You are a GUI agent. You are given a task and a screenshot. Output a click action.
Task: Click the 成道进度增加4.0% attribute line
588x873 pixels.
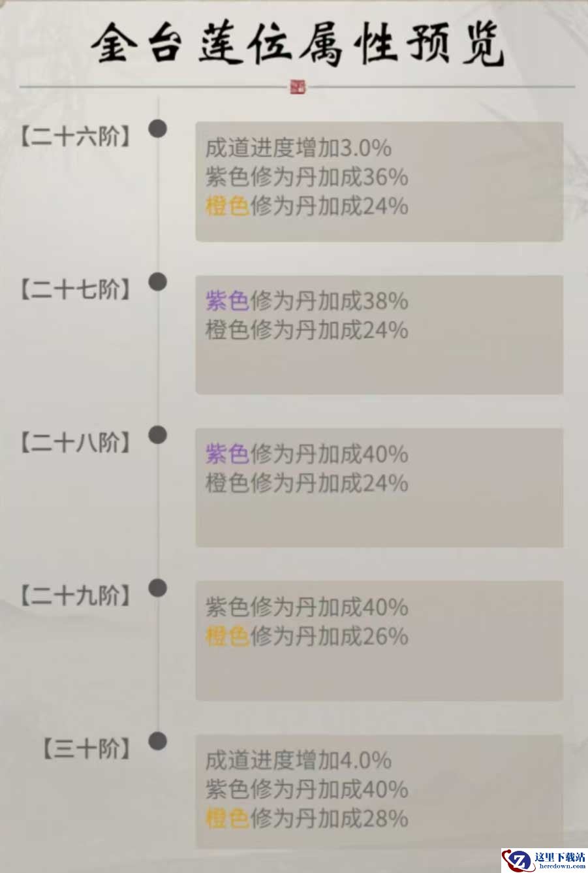pyautogui.click(x=298, y=760)
